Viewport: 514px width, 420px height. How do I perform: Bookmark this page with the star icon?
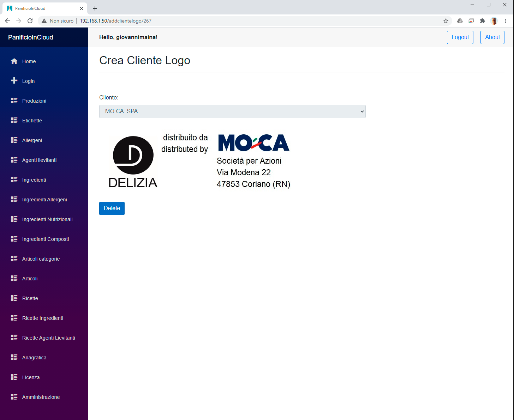click(446, 21)
